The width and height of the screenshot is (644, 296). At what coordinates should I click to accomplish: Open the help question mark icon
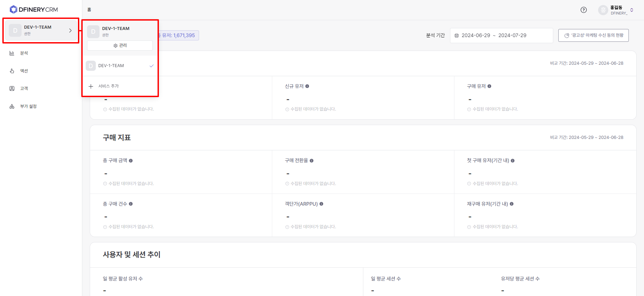(x=584, y=10)
